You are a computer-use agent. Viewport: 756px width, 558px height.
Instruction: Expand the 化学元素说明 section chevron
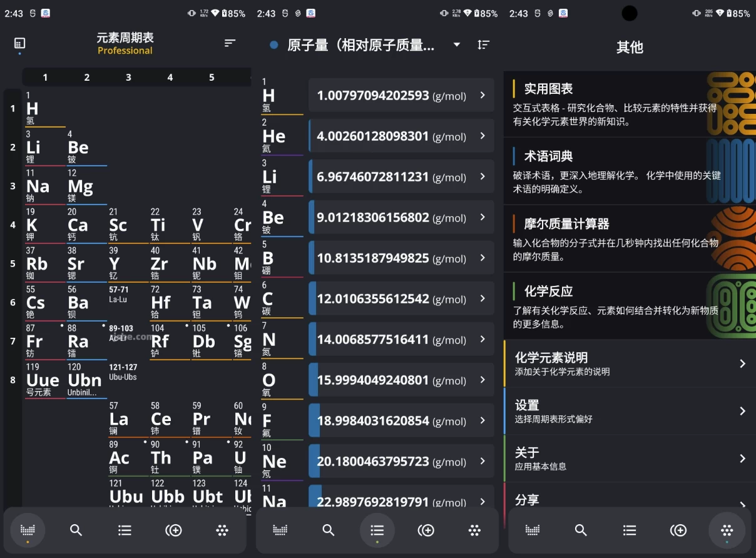[742, 363]
